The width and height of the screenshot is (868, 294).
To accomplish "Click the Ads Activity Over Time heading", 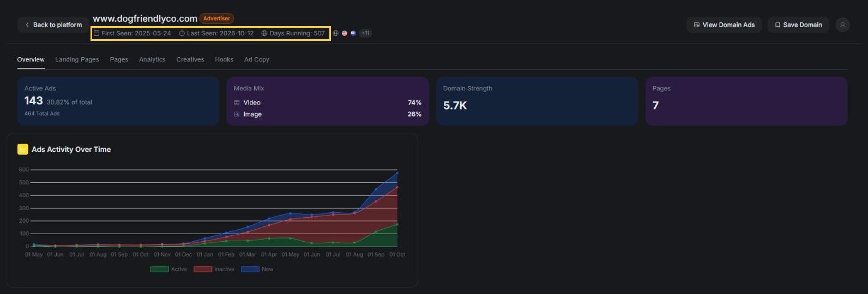I will [71, 149].
